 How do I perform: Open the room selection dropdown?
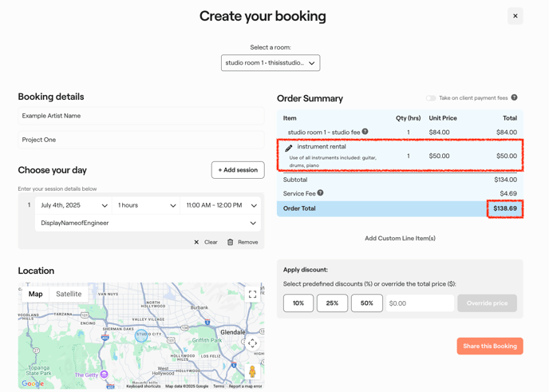(x=271, y=63)
